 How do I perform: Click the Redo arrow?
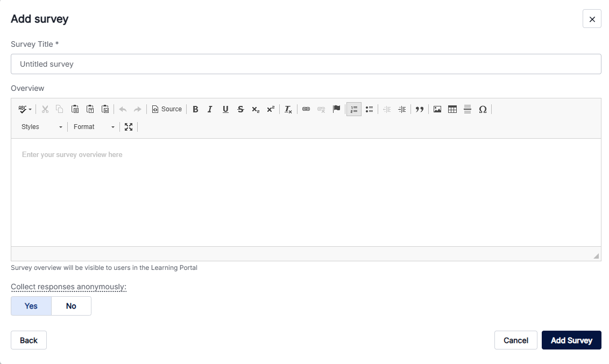pos(138,110)
